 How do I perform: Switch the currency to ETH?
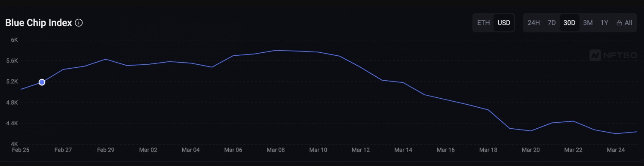coord(483,23)
